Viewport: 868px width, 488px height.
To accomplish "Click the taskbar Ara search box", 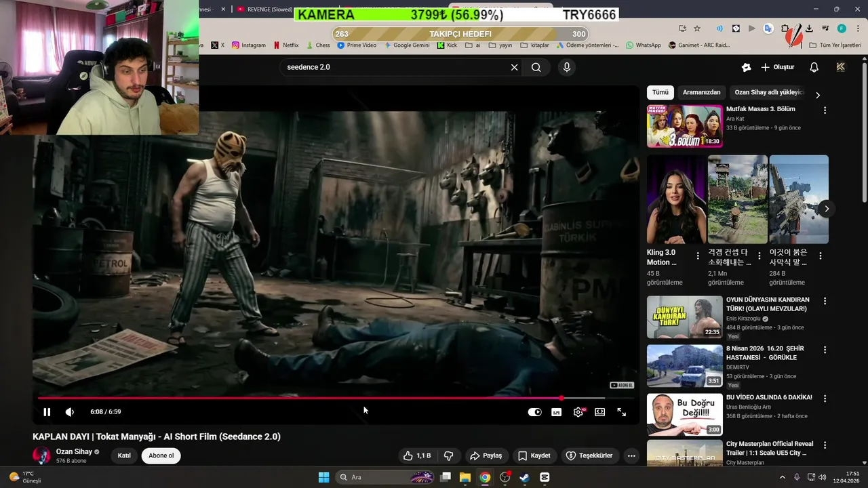I will pos(384,477).
